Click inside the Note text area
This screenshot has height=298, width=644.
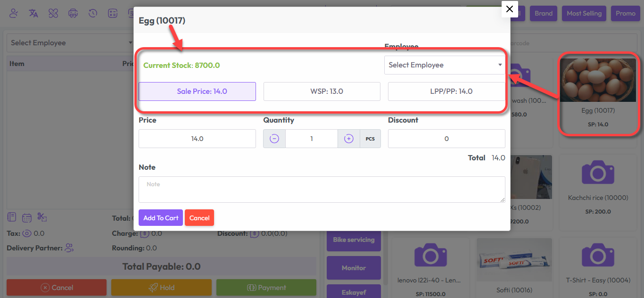coord(322,190)
